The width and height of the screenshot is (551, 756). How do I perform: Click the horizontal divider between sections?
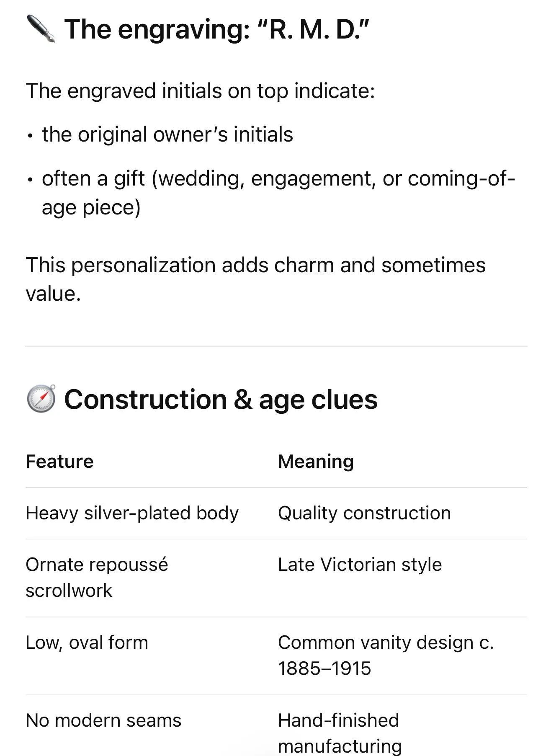(x=276, y=346)
